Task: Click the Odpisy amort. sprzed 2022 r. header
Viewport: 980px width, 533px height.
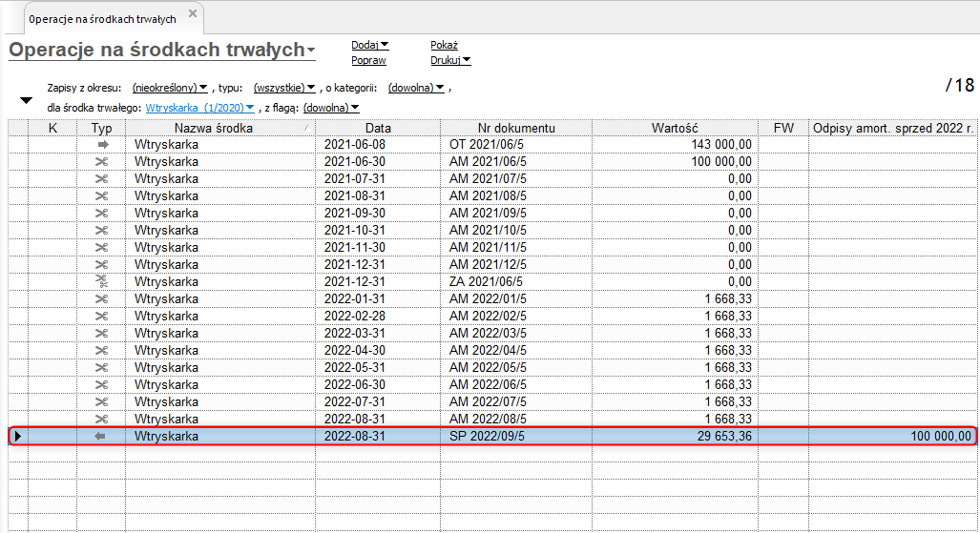Action: 893,128
